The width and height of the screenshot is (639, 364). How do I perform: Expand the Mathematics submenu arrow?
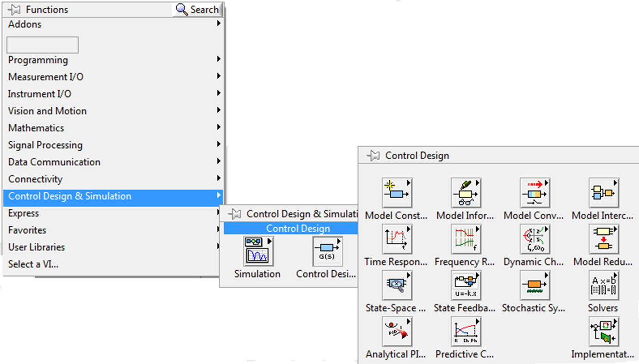click(219, 127)
